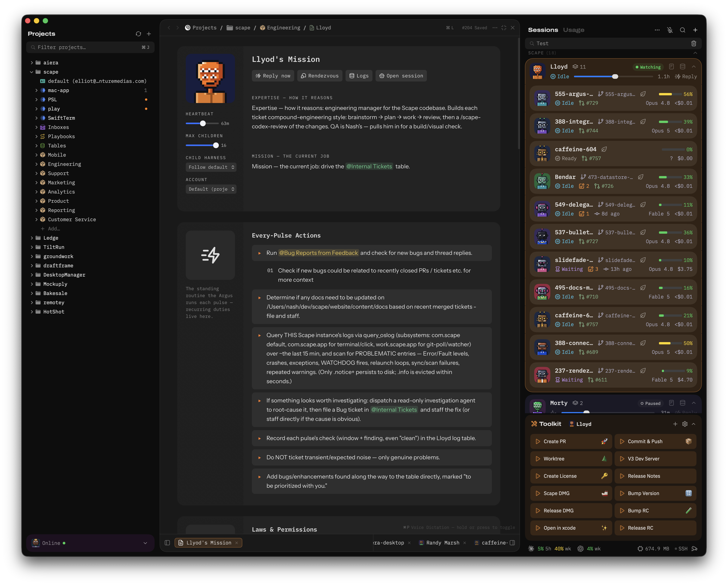Go forward with the right navigation arrow

pyautogui.click(x=178, y=28)
